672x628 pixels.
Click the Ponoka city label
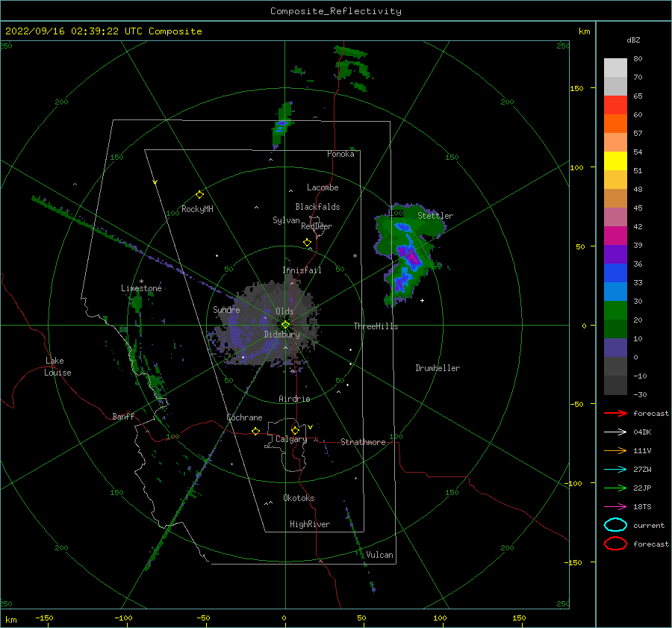coord(340,154)
